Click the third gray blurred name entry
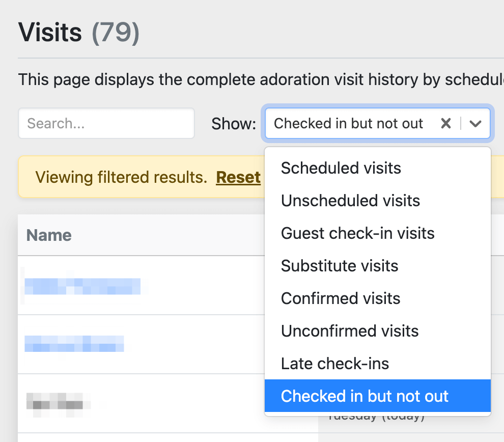Viewport: 504px width, 442px height. coord(58,401)
